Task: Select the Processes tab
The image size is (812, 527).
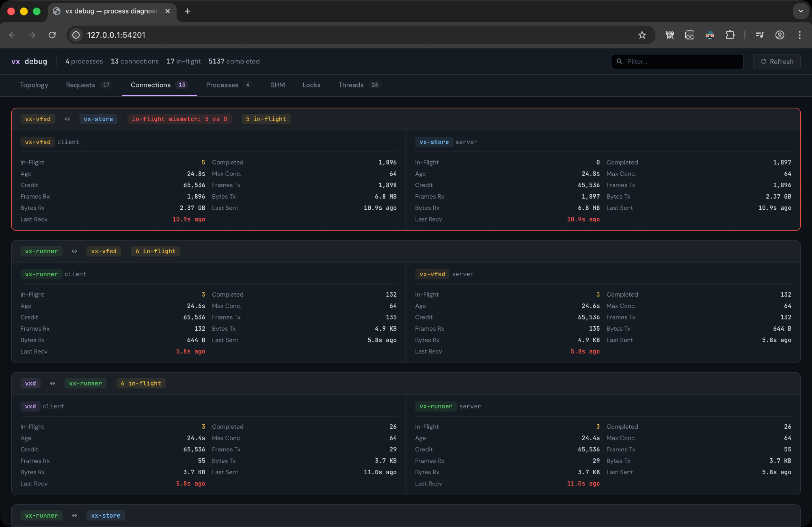Action: (x=222, y=85)
